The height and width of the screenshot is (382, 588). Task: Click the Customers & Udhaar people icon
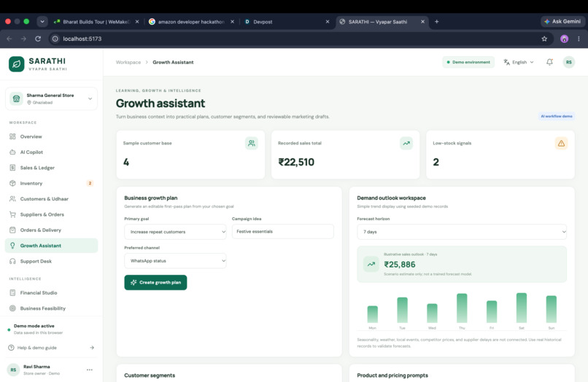click(x=12, y=199)
